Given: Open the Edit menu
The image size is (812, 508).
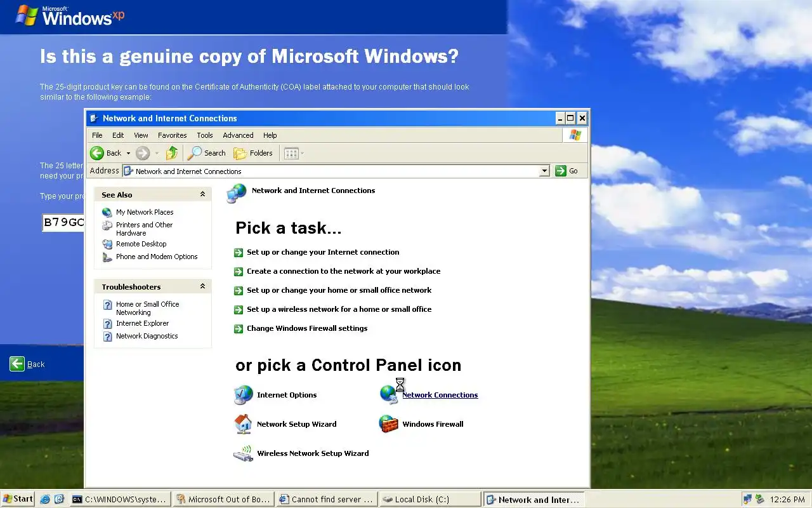Looking at the screenshot, I should click(118, 135).
